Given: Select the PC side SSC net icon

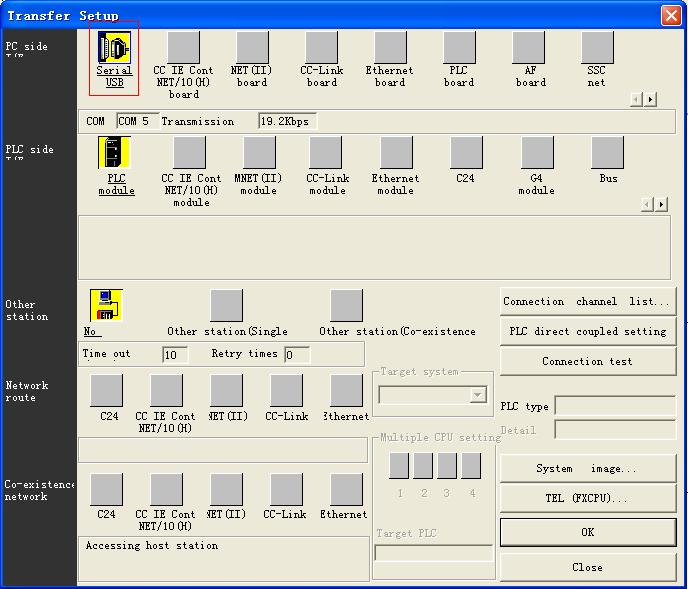Looking at the screenshot, I should (x=597, y=47).
